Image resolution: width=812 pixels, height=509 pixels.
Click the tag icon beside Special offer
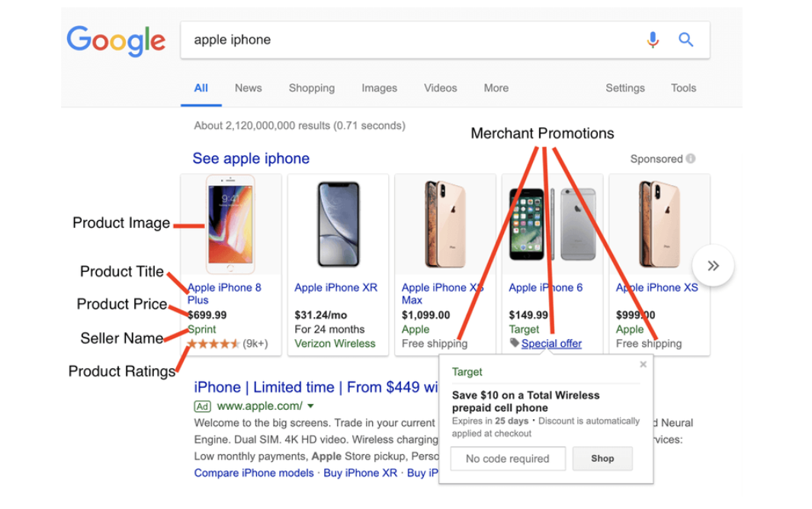click(x=515, y=344)
